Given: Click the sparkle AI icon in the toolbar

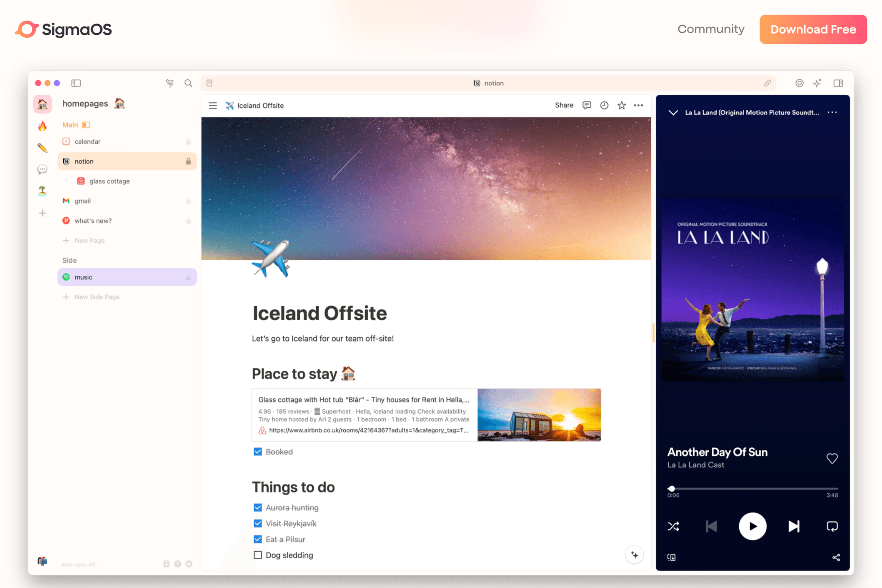Looking at the screenshot, I should pos(817,83).
